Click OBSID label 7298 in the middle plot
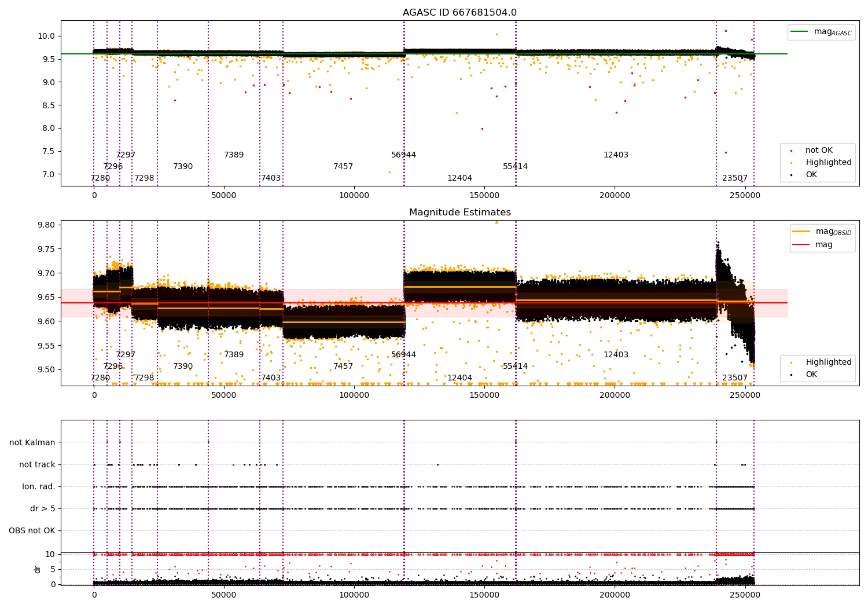 144,378
